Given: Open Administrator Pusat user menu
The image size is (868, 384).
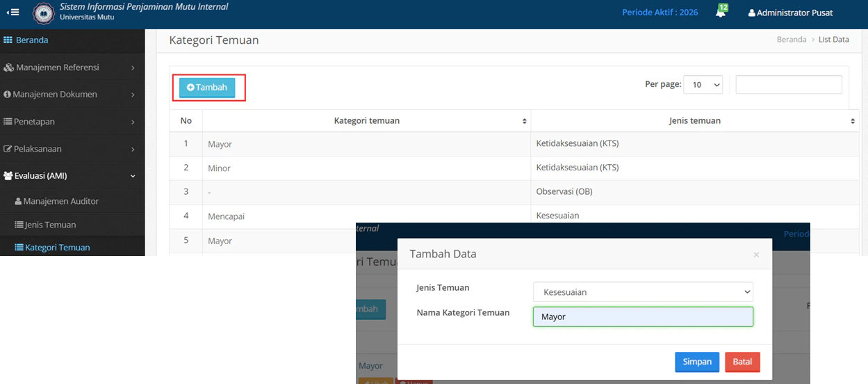Looking at the screenshot, I should (790, 13).
